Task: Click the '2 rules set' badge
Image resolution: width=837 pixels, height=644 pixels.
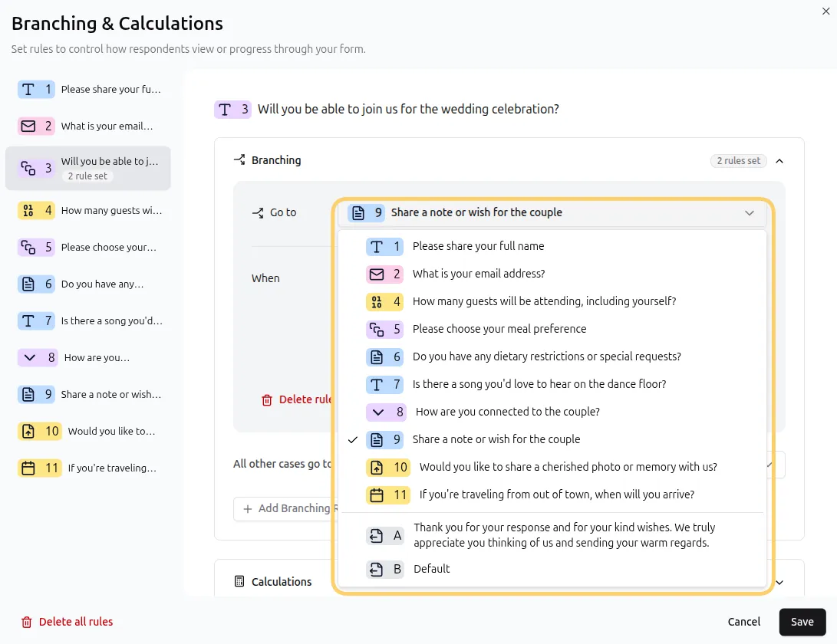Action: (738, 161)
